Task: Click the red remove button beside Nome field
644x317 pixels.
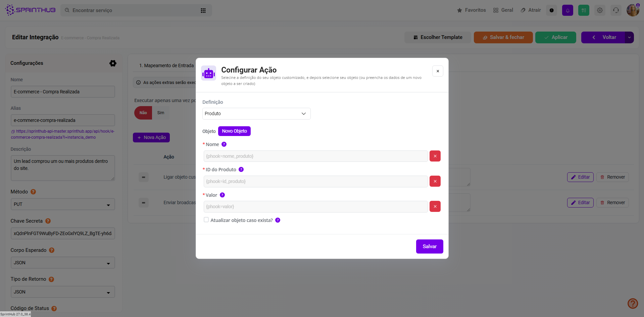Action: [435, 156]
